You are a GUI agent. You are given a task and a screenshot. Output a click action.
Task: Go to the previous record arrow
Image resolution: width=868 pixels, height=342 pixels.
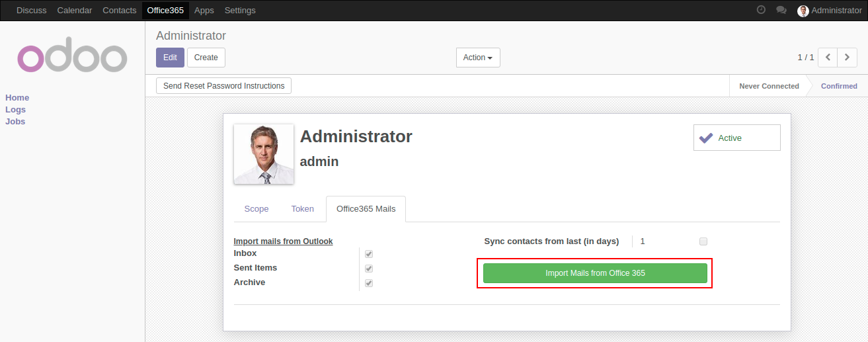coord(828,58)
